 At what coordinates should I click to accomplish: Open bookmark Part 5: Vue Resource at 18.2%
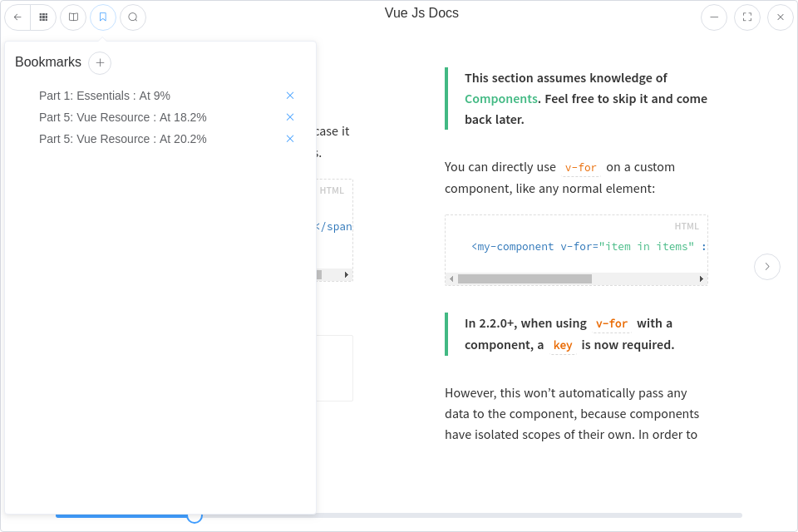point(123,117)
